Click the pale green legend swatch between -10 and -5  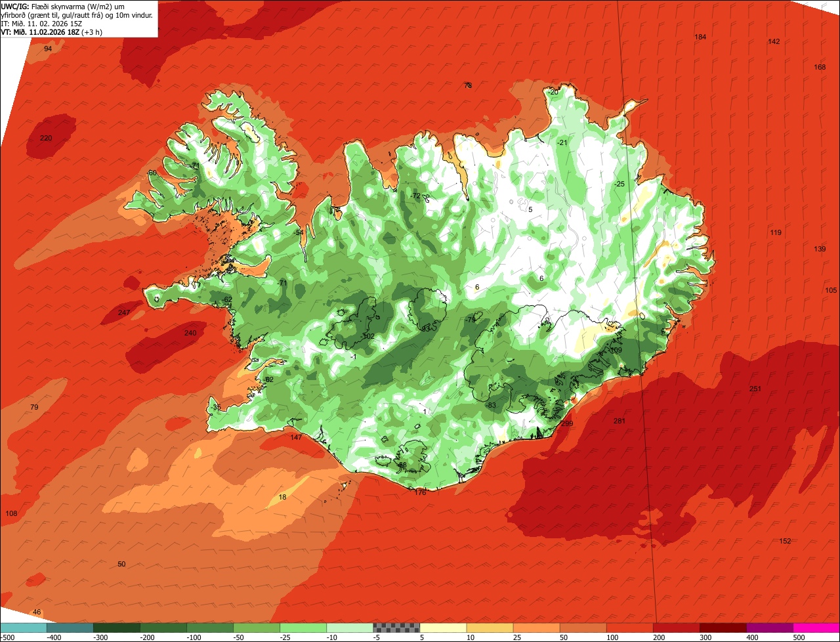[350, 628]
